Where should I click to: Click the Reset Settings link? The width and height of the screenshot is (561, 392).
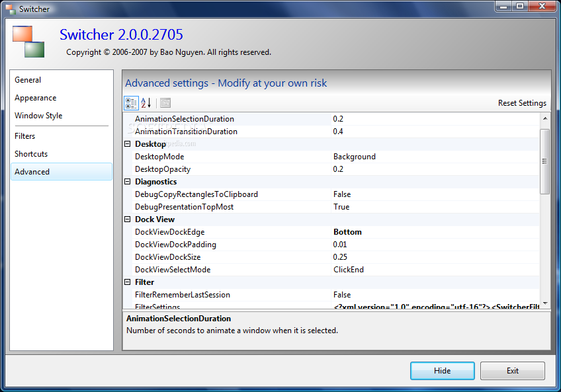[522, 103]
